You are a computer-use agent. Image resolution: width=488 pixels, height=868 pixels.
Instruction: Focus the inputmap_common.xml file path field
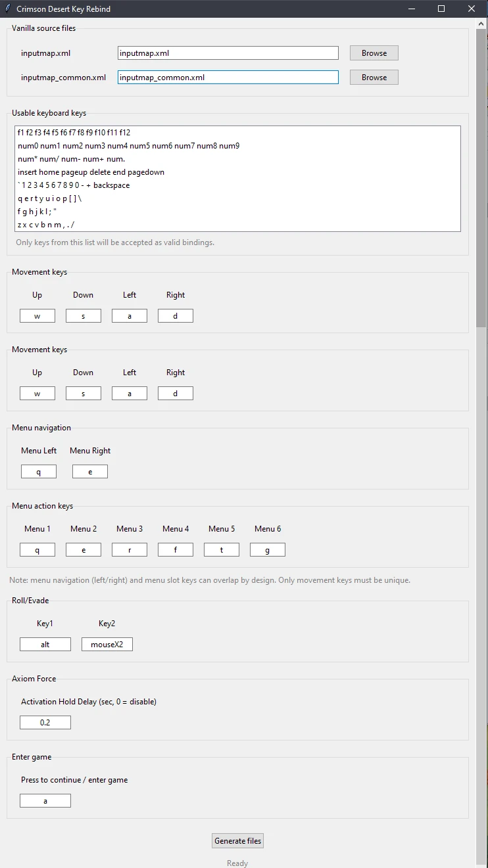228,78
